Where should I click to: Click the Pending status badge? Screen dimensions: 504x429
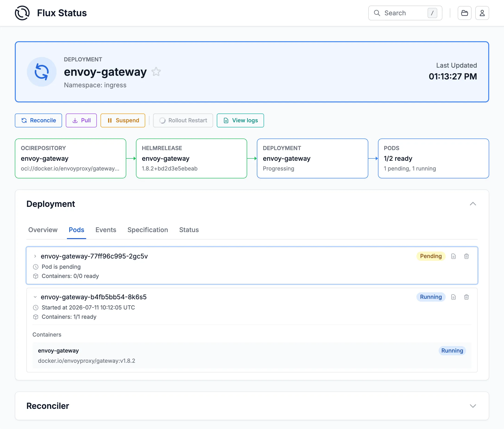[431, 256]
